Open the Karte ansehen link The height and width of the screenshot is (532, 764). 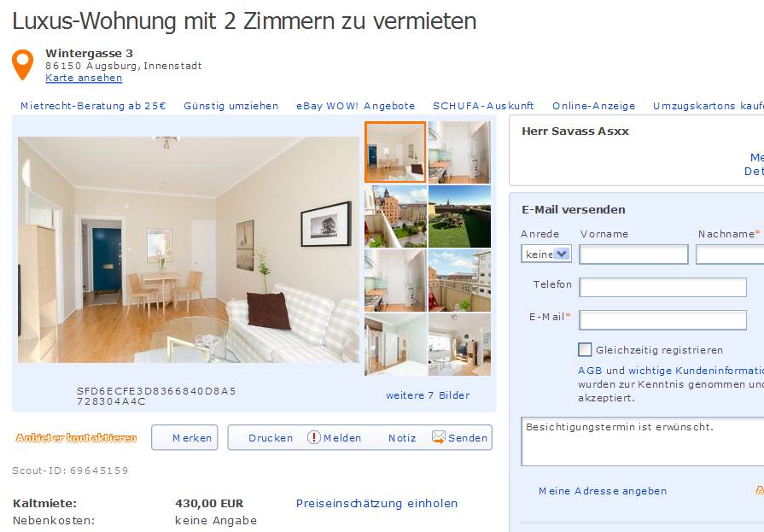click(84, 78)
